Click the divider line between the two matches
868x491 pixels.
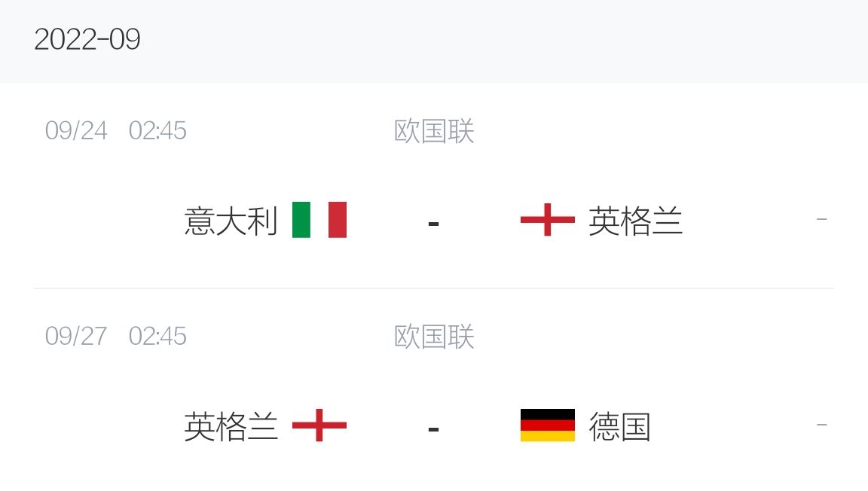coord(434,288)
